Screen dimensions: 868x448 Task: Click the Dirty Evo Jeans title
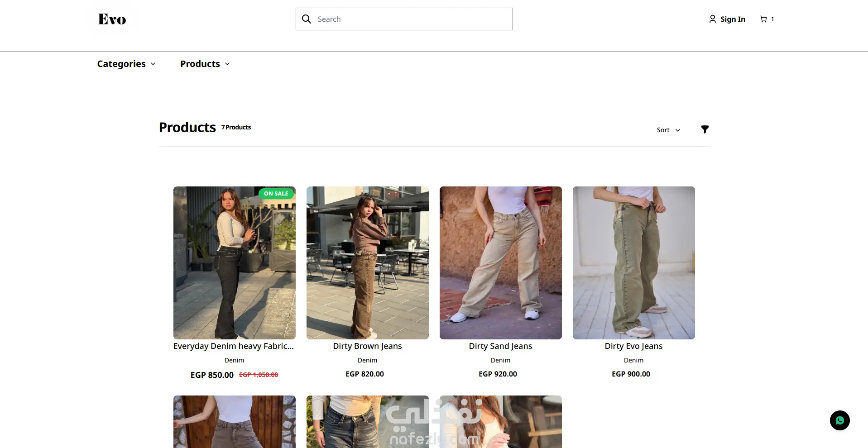click(634, 346)
